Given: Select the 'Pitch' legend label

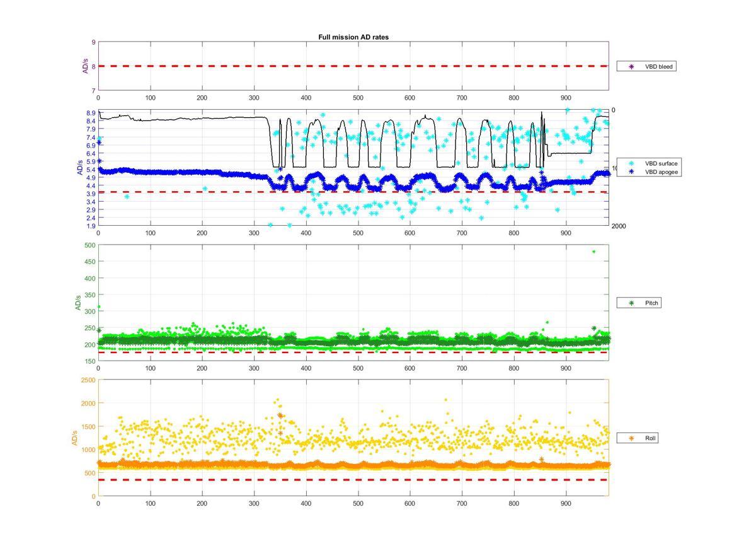Looking at the screenshot, I should click(651, 303).
